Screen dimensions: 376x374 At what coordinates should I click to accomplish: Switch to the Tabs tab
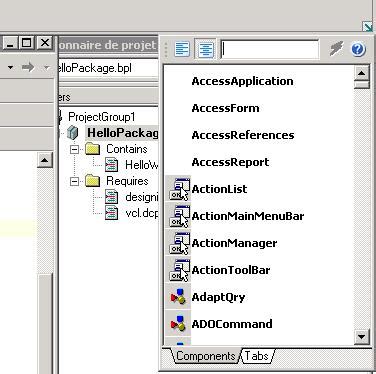click(257, 356)
